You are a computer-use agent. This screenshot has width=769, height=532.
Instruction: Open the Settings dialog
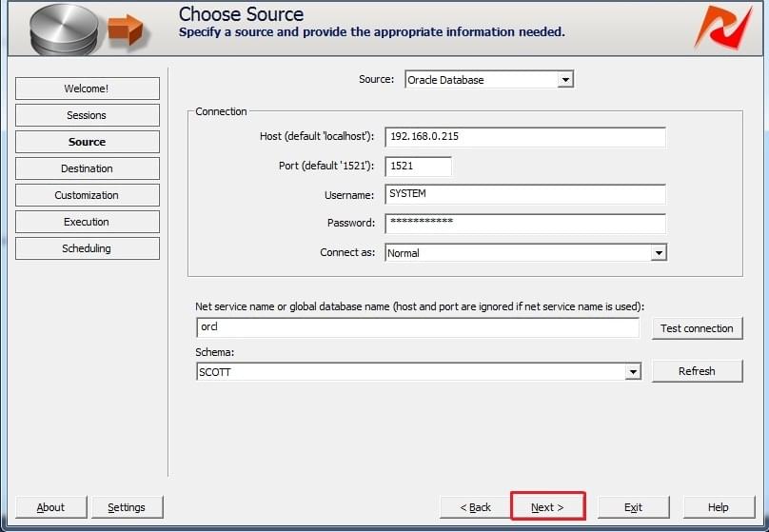coord(127,507)
